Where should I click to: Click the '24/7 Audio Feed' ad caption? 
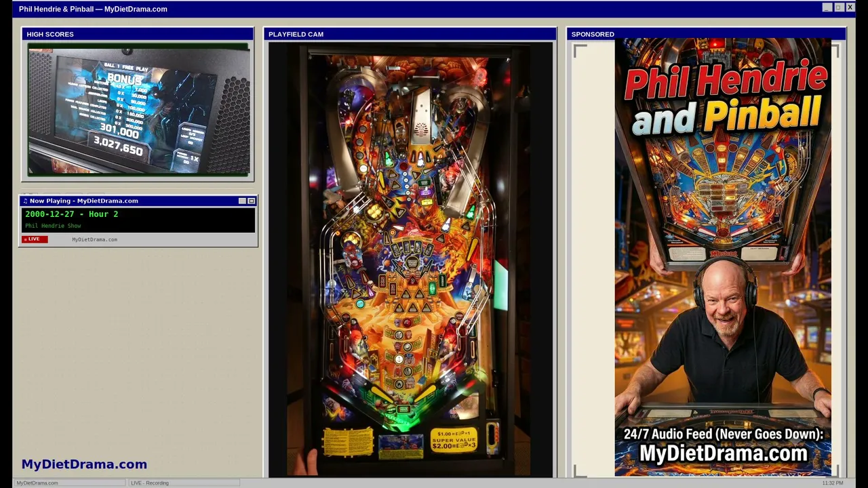(x=723, y=434)
